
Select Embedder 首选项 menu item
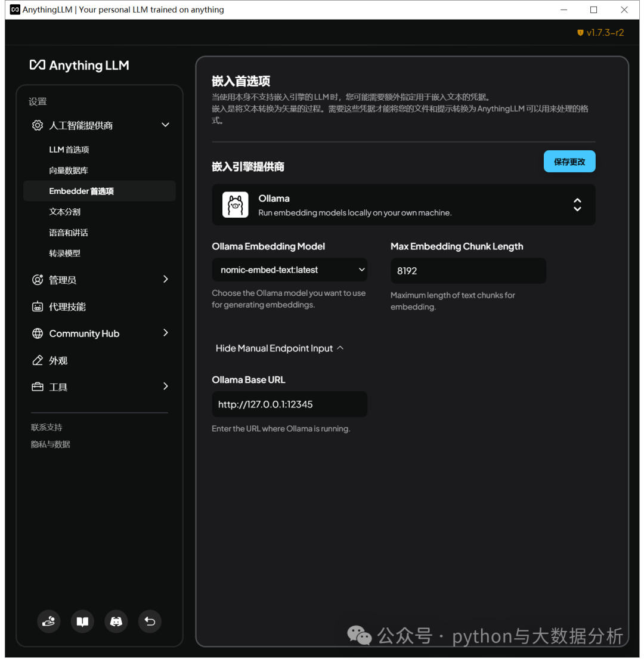pos(100,191)
